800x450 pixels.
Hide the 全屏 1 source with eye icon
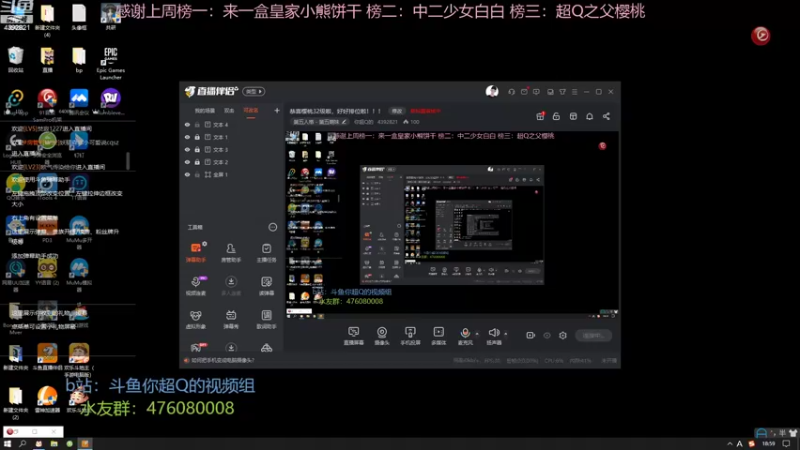(187, 174)
